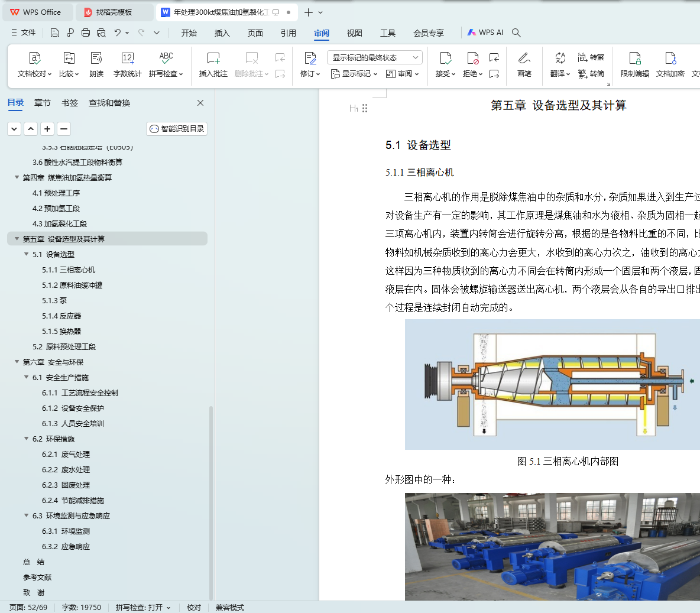Image resolution: width=700 pixels, height=613 pixels.
Task: Open the 审阅 pane dropdown
Action: coord(402,74)
